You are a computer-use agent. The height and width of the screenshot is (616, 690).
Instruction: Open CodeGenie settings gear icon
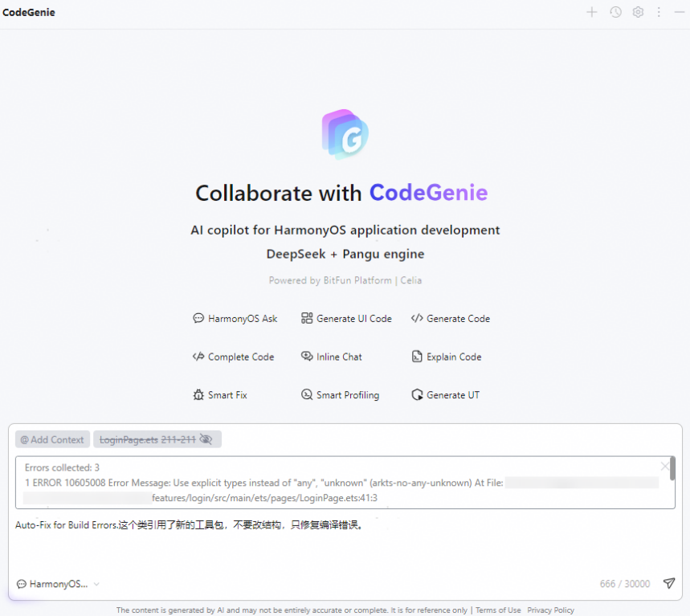coord(638,12)
